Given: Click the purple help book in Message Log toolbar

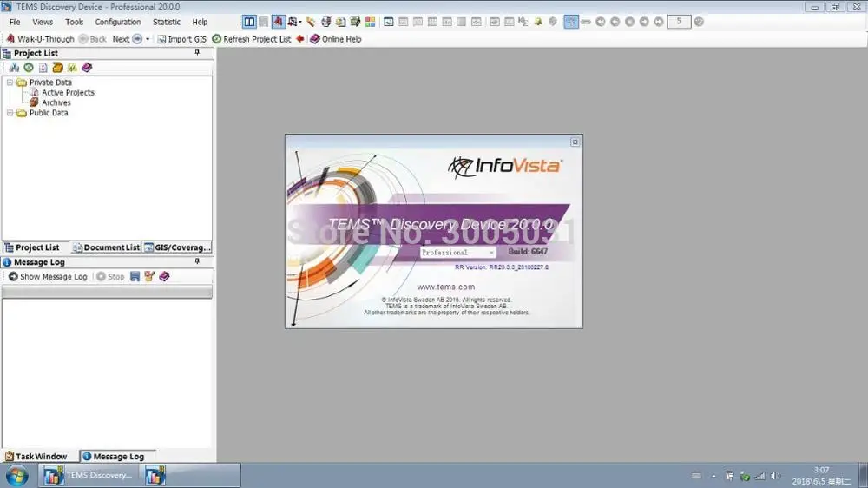Looking at the screenshot, I should tap(164, 276).
